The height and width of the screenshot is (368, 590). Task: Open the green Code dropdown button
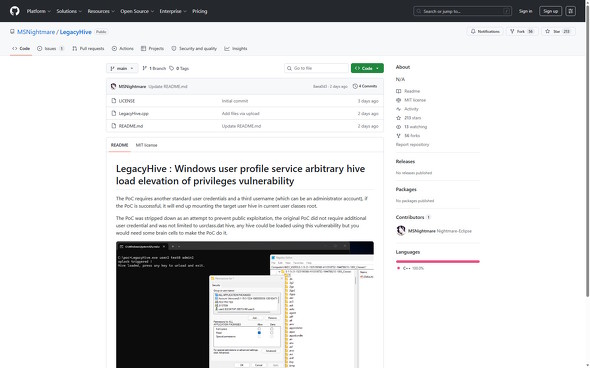pos(367,68)
